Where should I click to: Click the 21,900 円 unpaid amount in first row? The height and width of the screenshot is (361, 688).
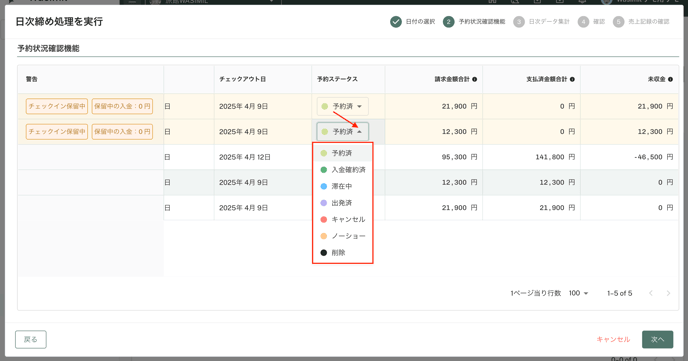[655, 106]
